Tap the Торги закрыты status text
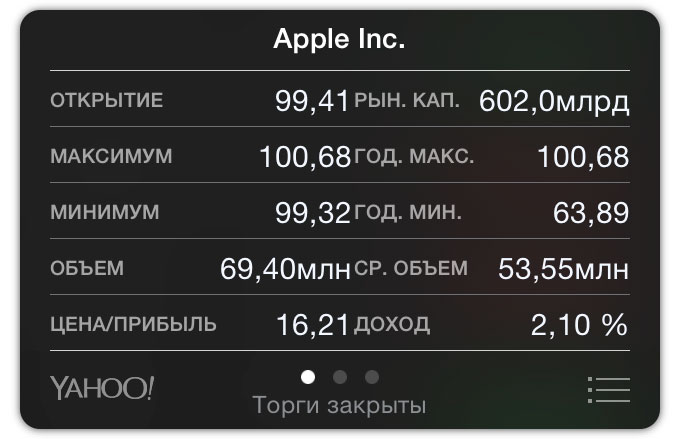This screenshot has width=680, height=439. point(339,405)
